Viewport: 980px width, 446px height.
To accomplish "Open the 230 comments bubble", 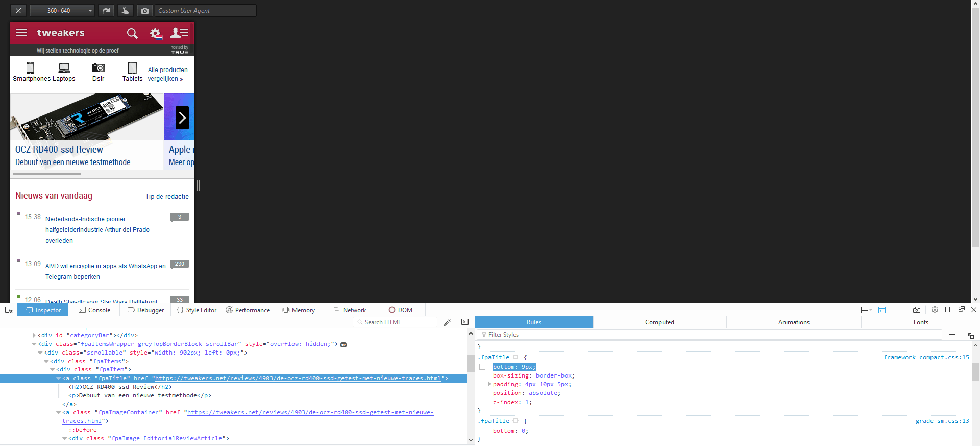I will click(x=179, y=264).
